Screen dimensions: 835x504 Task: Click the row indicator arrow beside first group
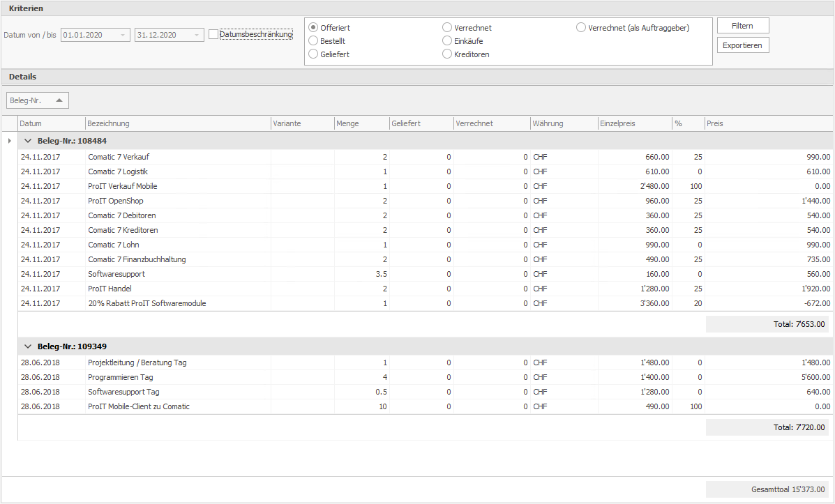[9, 141]
